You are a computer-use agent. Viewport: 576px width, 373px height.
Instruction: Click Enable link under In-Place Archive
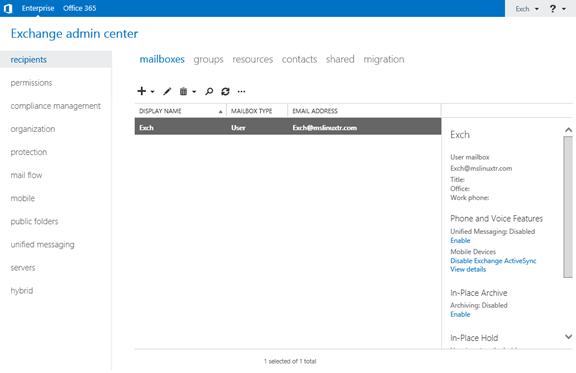click(x=460, y=314)
